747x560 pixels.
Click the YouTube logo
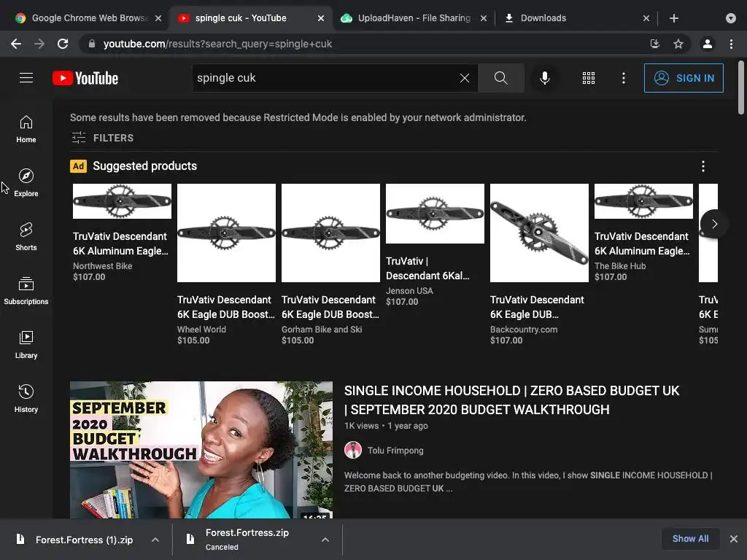point(85,78)
